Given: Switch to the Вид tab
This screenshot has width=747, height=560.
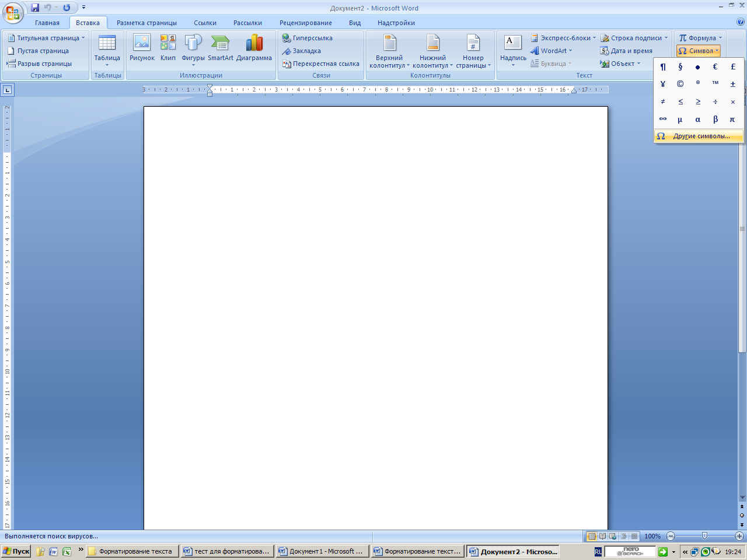Looking at the screenshot, I should (x=355, y=23).
